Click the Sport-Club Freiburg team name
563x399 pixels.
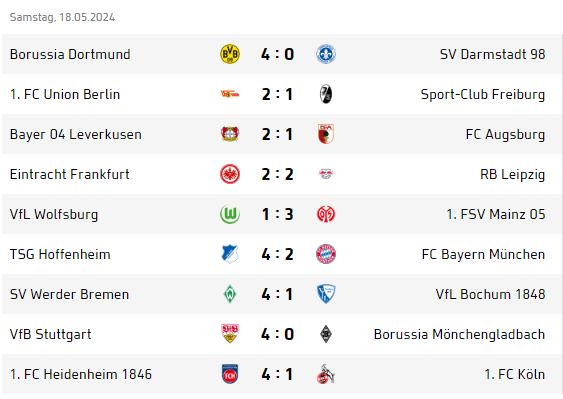tap(483, 94)
